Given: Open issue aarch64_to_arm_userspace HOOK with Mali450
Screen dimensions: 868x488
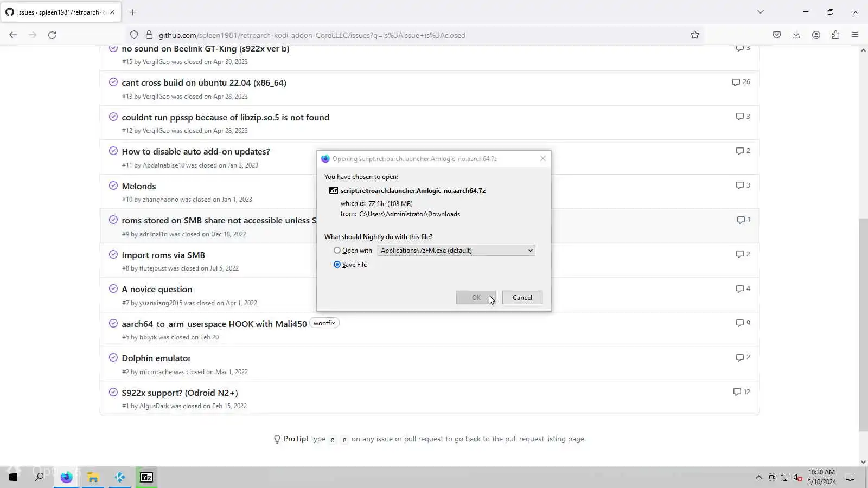Looking at the screenshot, I should point(214,324).
